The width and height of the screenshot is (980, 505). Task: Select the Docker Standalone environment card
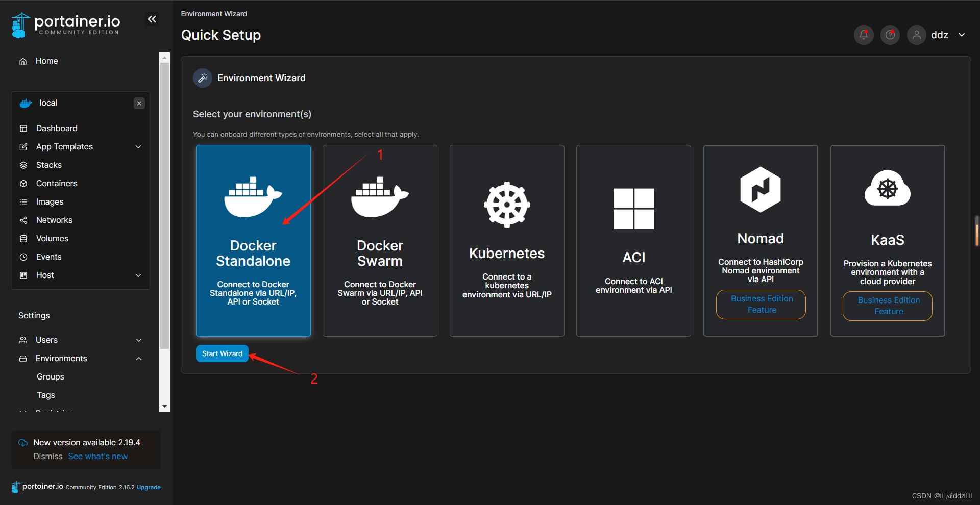click(x=253, y=241)
